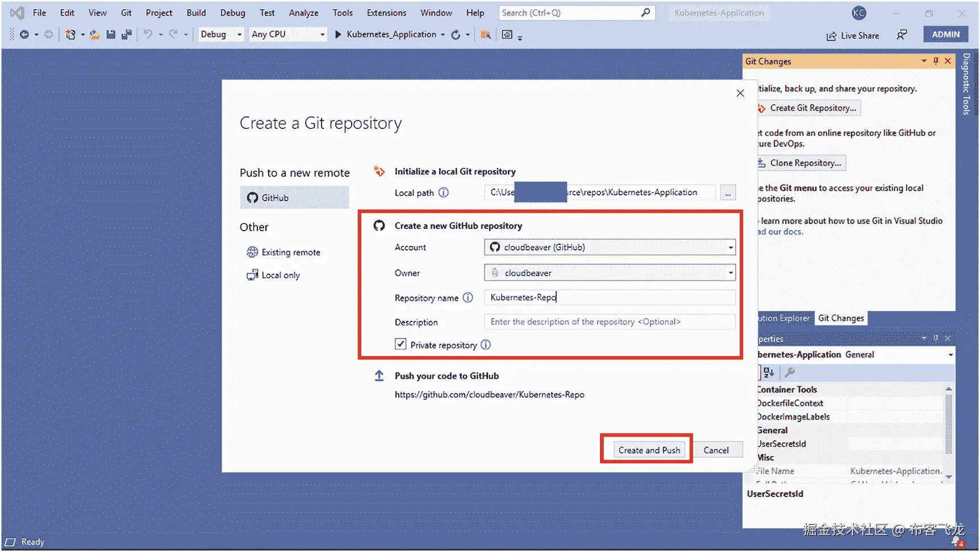Select the Local only option

click(273, 275)
